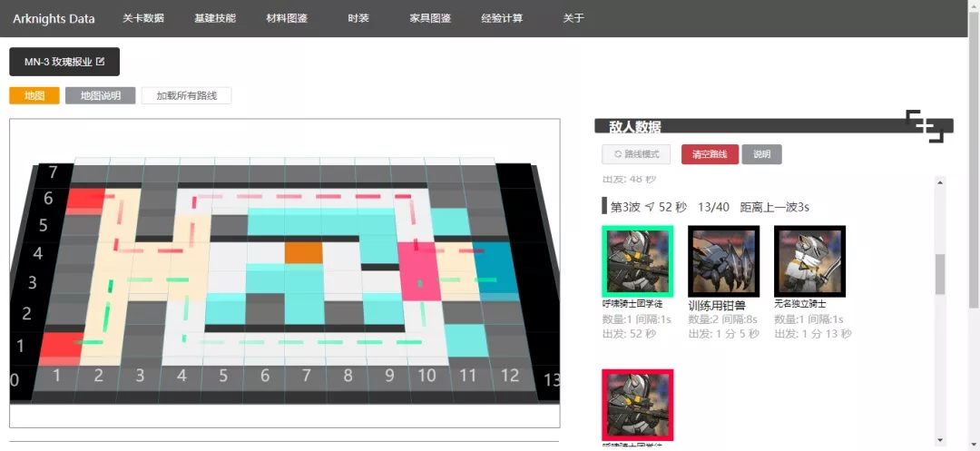Viewport: 980px width, 451px height.
Task: Click the red 清空路线 button
Action: tap(710, 154)
